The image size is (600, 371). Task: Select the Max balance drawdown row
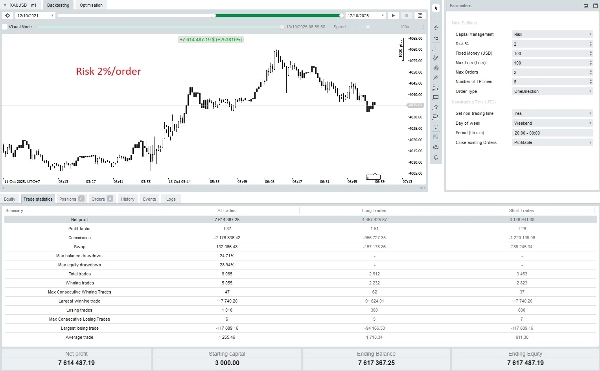(300, 255)
